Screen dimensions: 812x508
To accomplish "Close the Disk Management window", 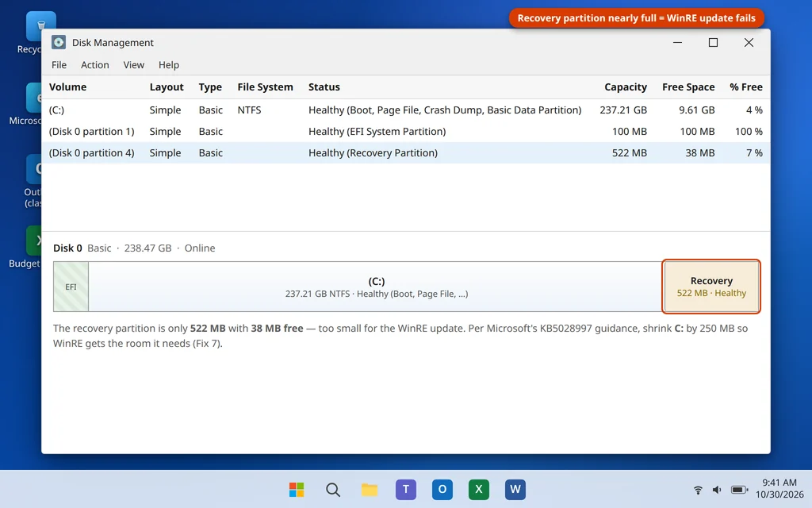I will (x=749, y=43).
